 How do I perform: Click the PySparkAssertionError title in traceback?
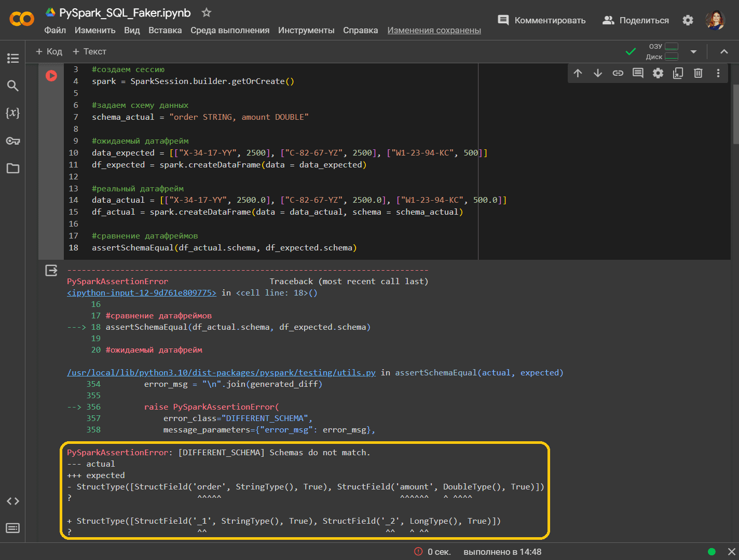[x=117, y=282]
